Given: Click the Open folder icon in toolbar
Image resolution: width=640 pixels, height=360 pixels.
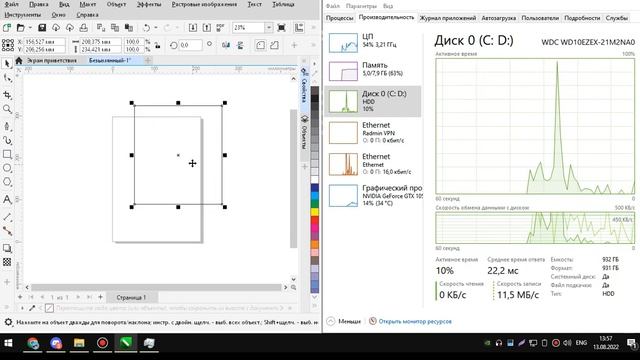Looking at the screenshot, I should [20, 28].
